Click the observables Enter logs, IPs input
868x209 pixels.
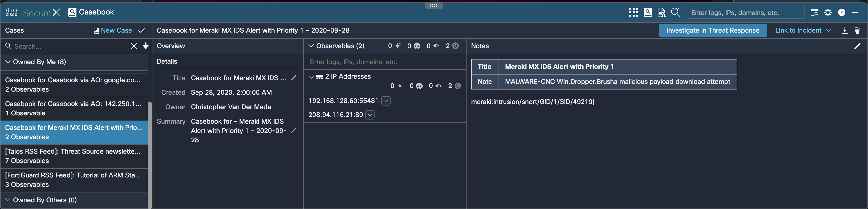point(385,62)
